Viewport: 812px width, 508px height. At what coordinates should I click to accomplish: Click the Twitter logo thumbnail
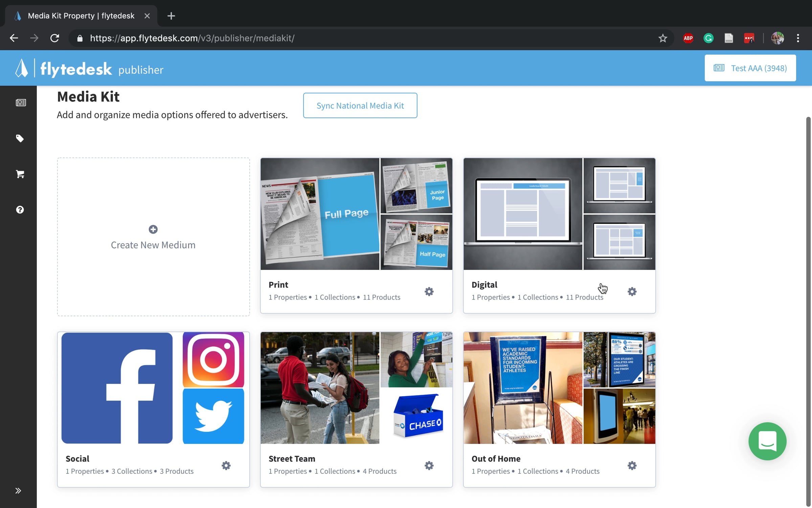pyautogui.click(x=213, y=416)
